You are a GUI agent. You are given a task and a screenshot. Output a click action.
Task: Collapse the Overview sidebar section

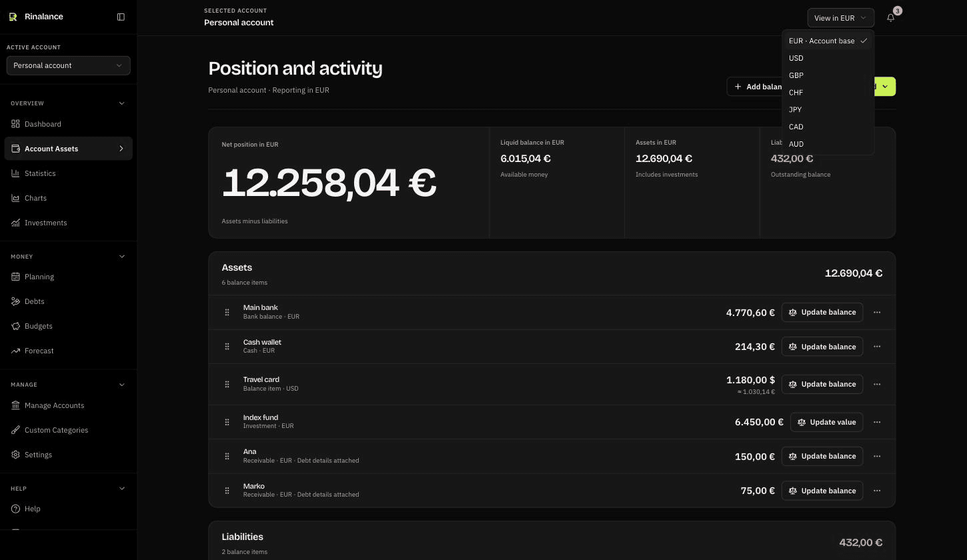click(121, 103)
